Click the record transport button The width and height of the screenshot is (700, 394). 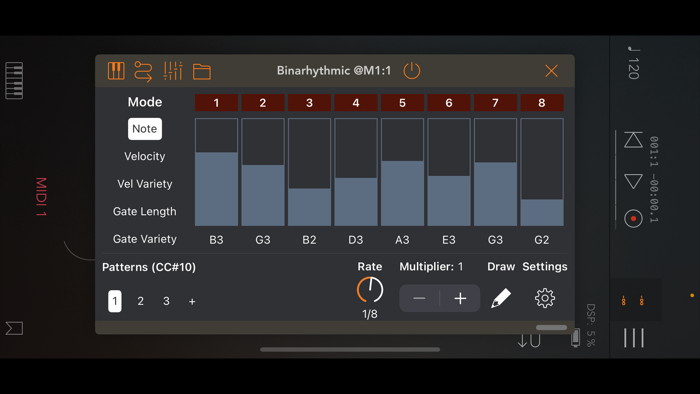(x=633, y=219)
